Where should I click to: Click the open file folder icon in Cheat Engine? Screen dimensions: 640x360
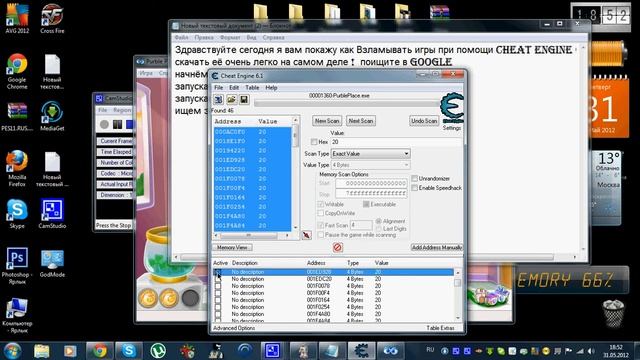pos(231,99)
